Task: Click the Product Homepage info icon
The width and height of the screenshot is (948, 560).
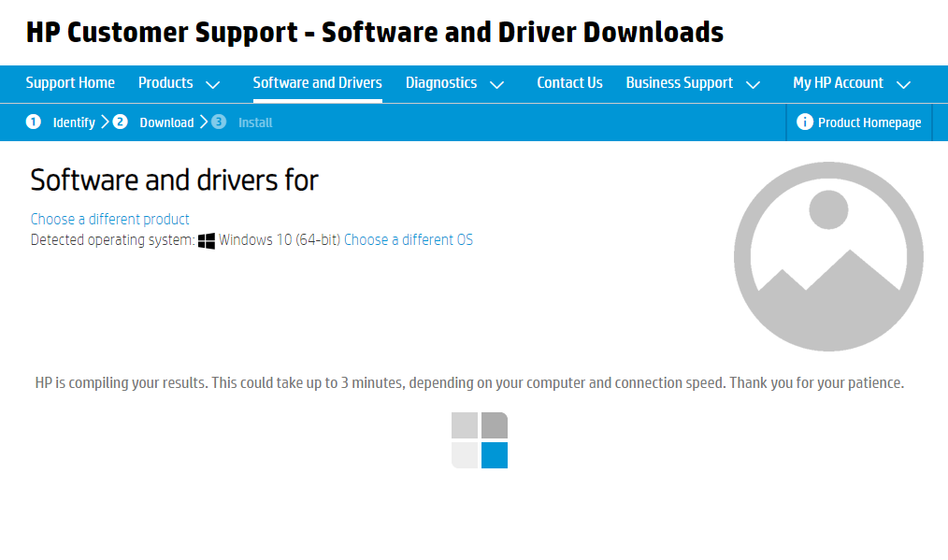Action: (805, 122)
